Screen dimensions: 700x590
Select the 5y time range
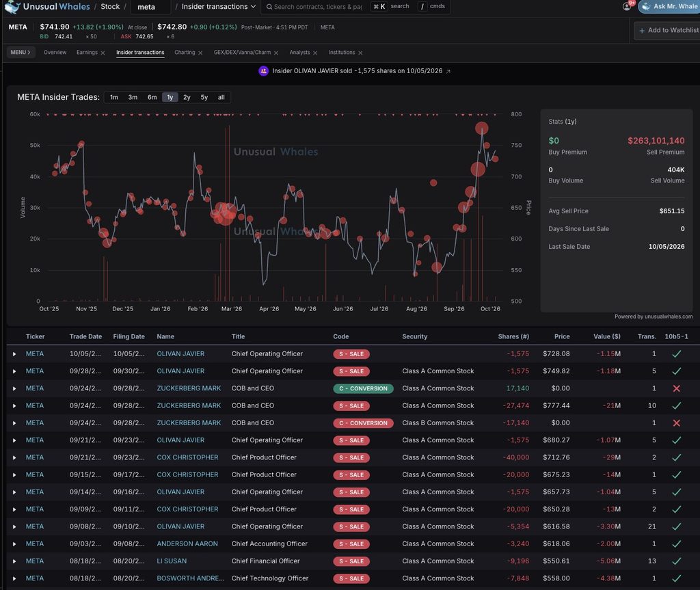coord(204,97)
